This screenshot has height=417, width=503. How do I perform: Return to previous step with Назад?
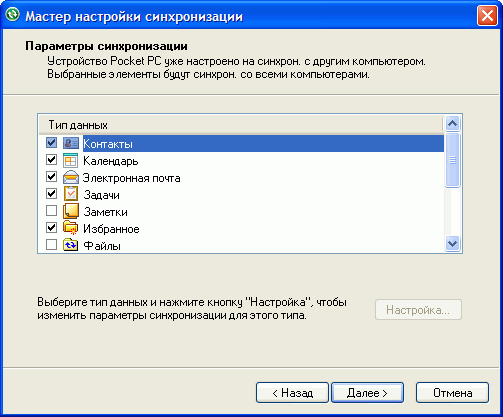[x=292, y=393]
